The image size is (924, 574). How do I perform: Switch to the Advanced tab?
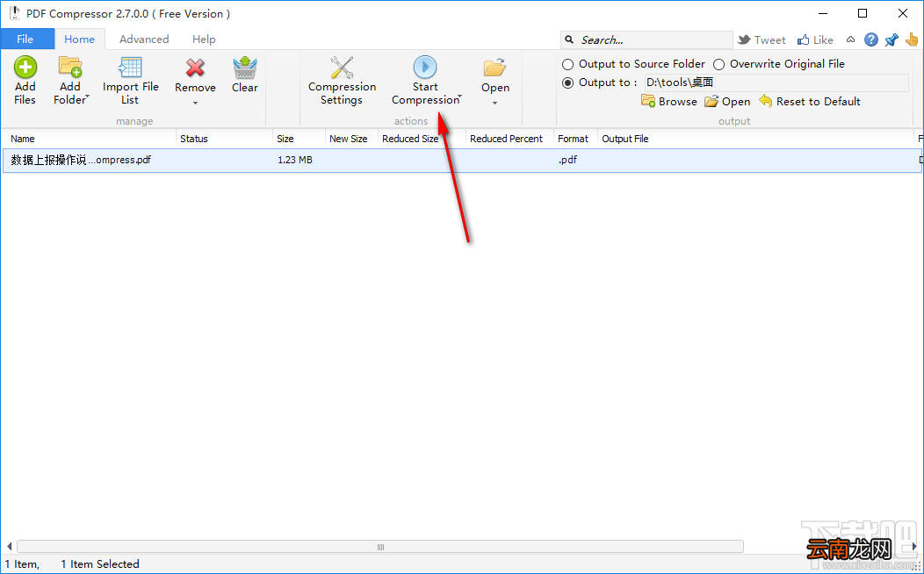144,39
